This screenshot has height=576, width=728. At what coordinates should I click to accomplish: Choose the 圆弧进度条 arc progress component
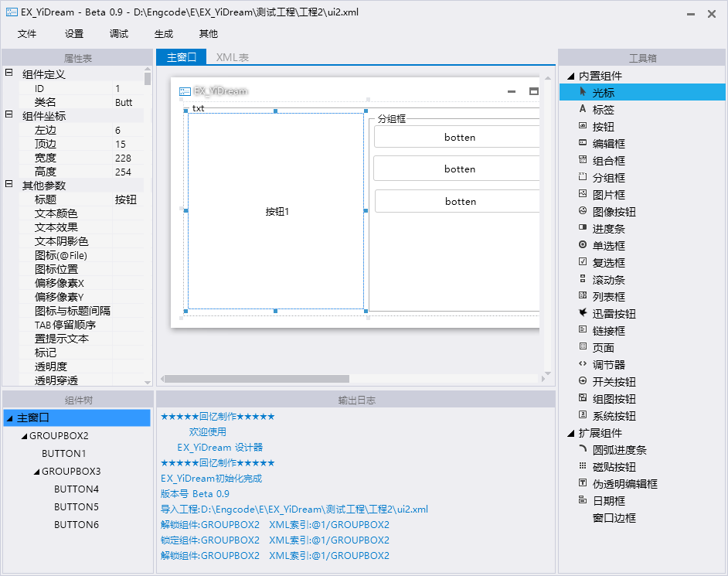click(x=619, y=450)
